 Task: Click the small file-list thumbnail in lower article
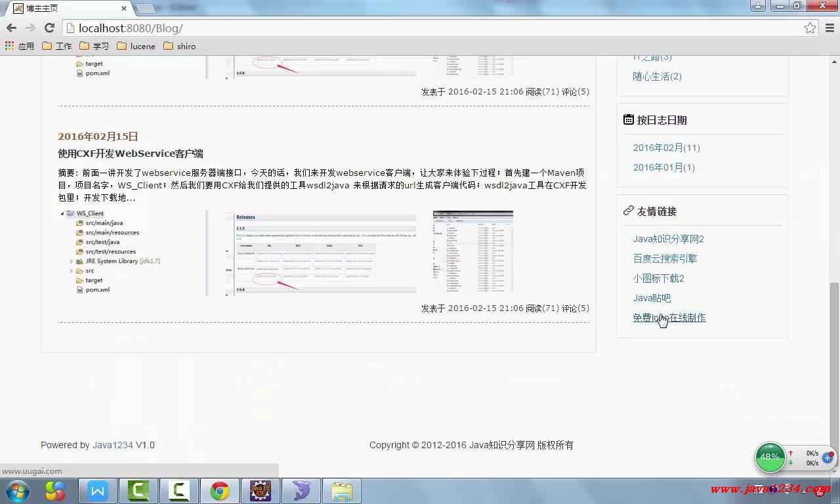click(x=473, y=251)
